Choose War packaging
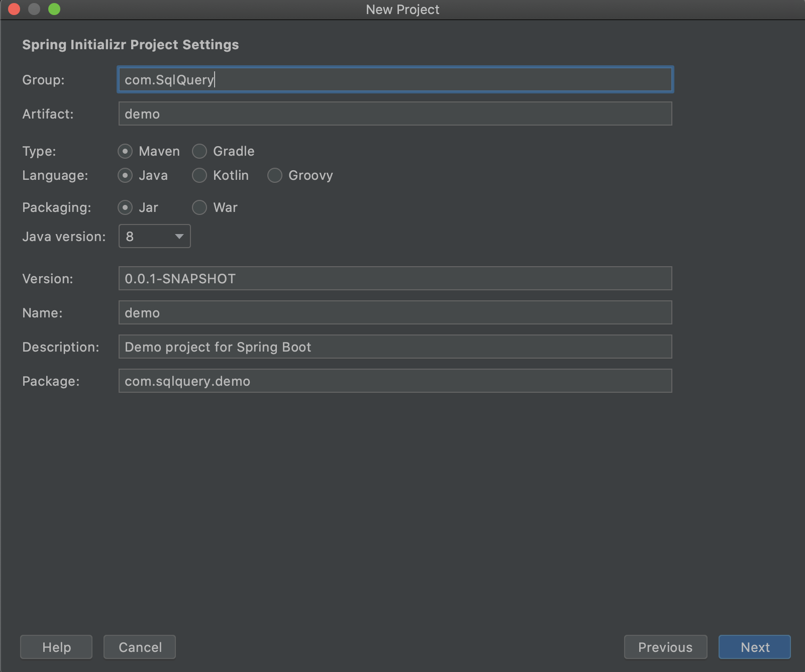The height and width of the screenshot is (672, 805). 199,207
